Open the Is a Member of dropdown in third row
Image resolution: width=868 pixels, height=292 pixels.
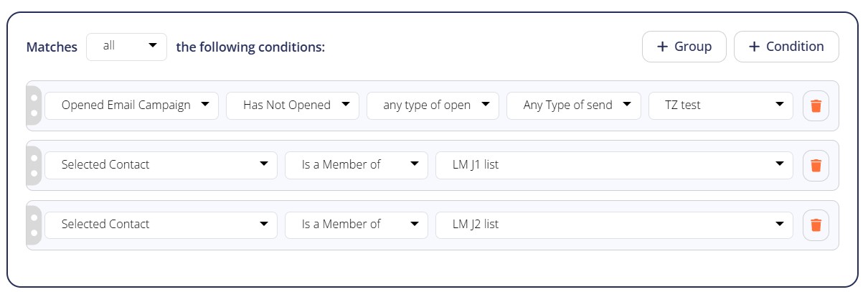coord(357,225)
